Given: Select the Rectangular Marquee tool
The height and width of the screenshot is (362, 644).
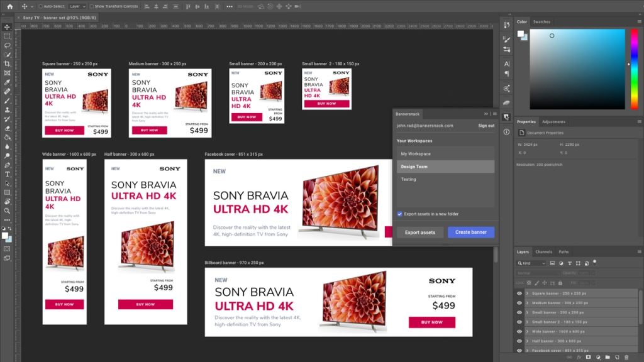Looking at the screenshot, I should tap(7, 36).
